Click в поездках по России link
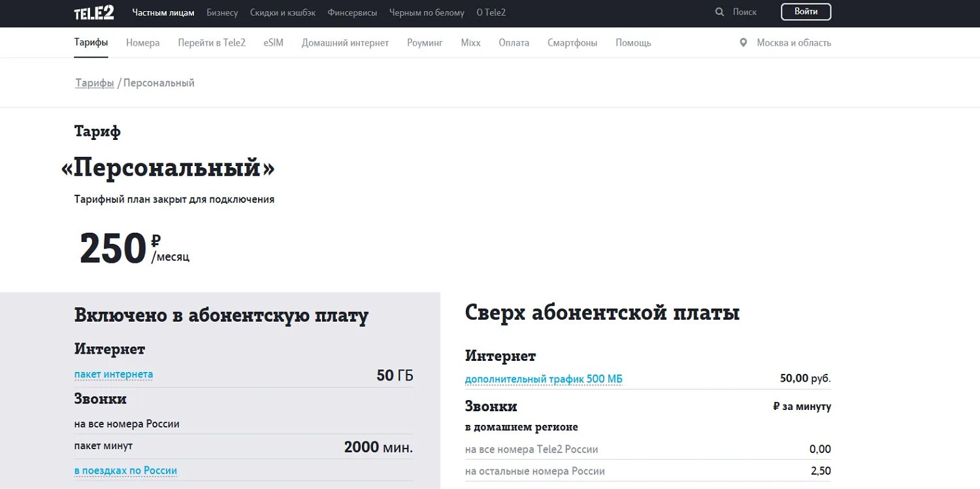The height and width of the screenshot is (489, 980). tap(125, 471)
